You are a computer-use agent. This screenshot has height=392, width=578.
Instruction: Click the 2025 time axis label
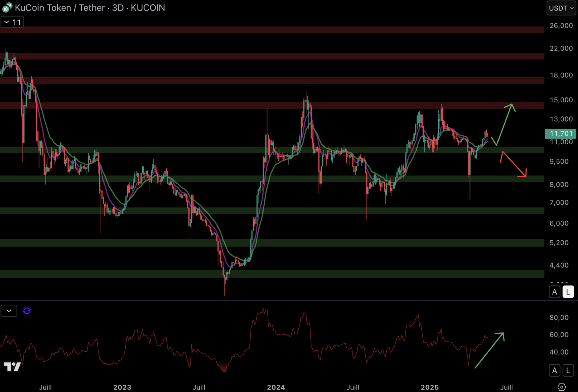point(430,387)
